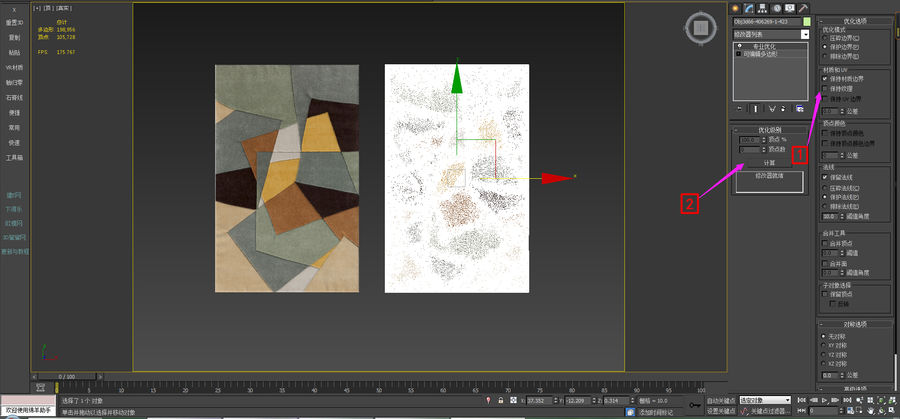Click the selection lock icon in status bar
The width and height of the screenshot is (900, 419).
click(x=501, y=400)
